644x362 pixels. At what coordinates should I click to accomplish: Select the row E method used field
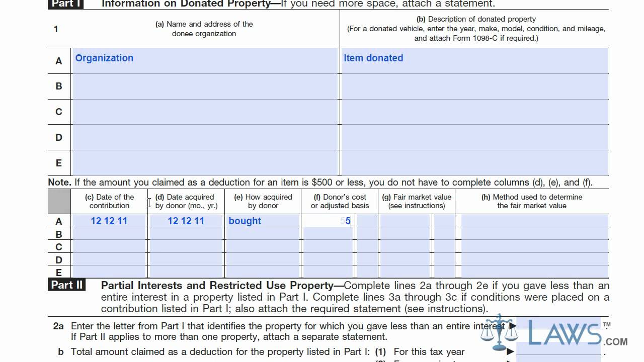point(535,272)
